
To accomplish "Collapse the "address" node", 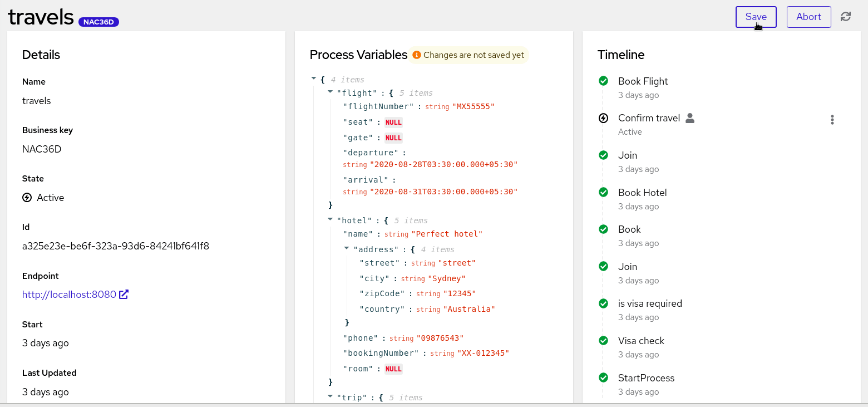I will point(347,249).
